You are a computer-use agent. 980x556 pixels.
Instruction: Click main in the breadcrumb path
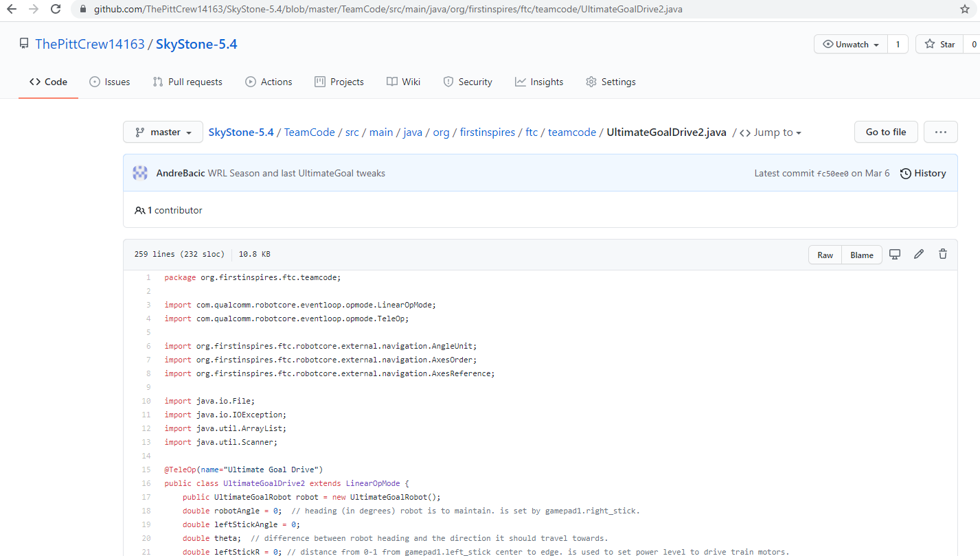pos(381,132)
